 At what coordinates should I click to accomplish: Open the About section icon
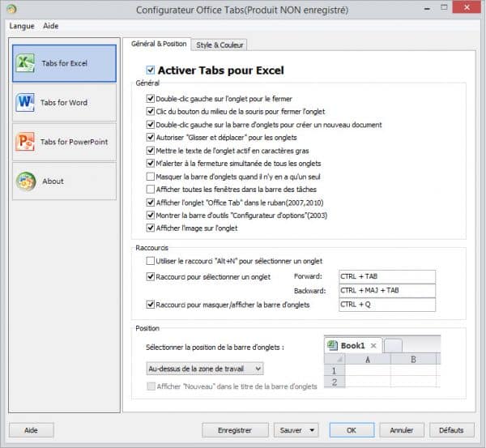tap(26, 181)
